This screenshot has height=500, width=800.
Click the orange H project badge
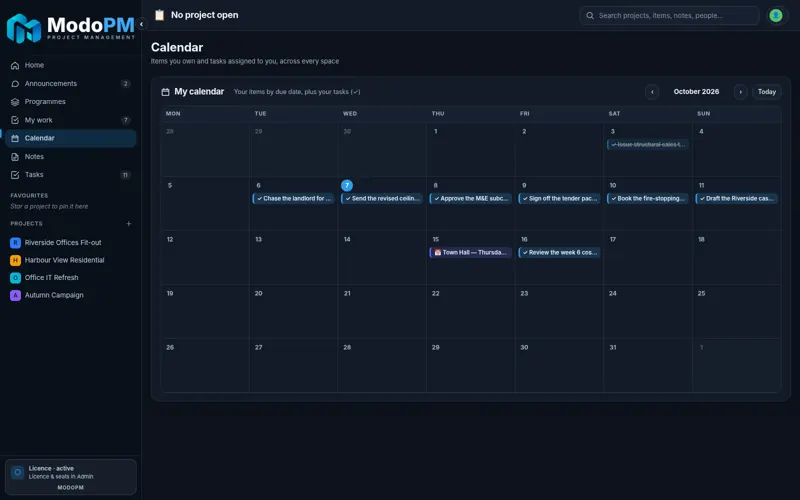[x=15, y=260]
